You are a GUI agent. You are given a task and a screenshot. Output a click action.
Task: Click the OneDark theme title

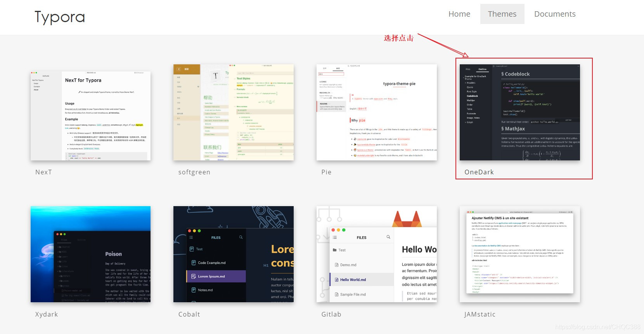tap(479, 172)
